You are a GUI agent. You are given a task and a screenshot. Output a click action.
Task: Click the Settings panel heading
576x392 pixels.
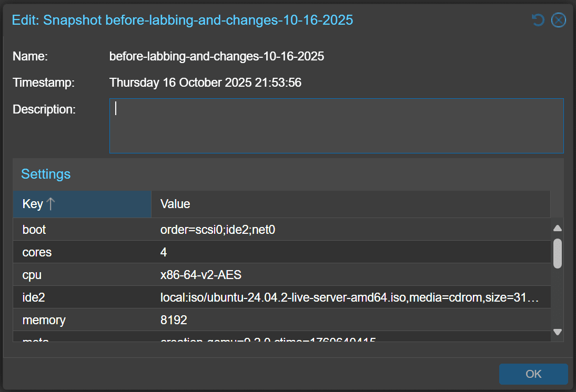click(45, 174)
